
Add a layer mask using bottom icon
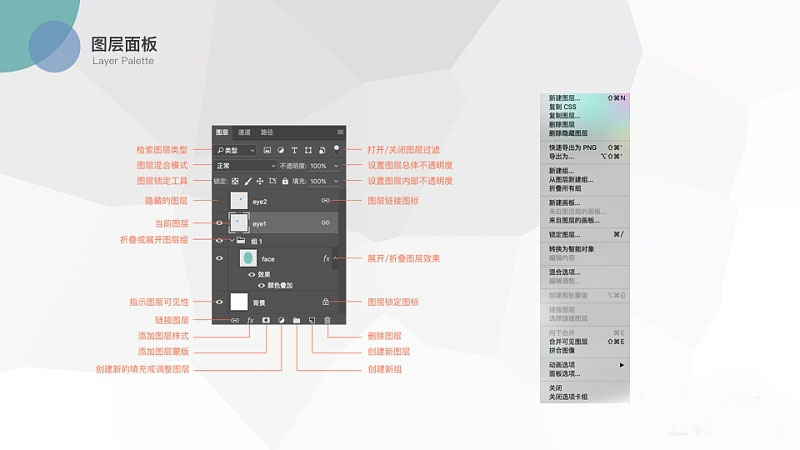(267, 320)
